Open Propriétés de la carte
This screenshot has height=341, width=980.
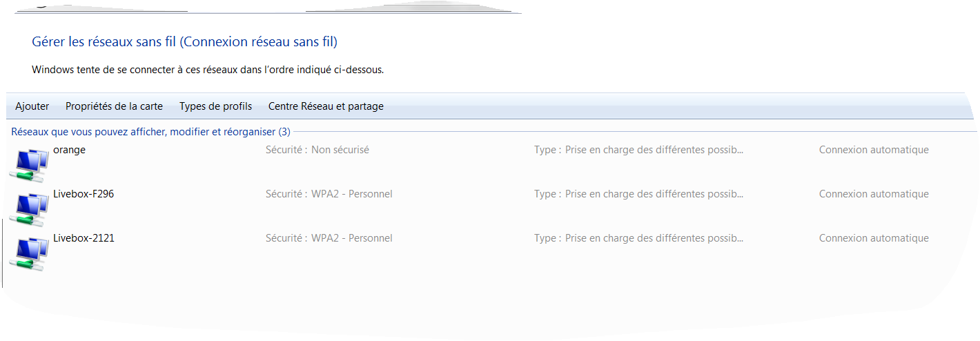(114, 106)
